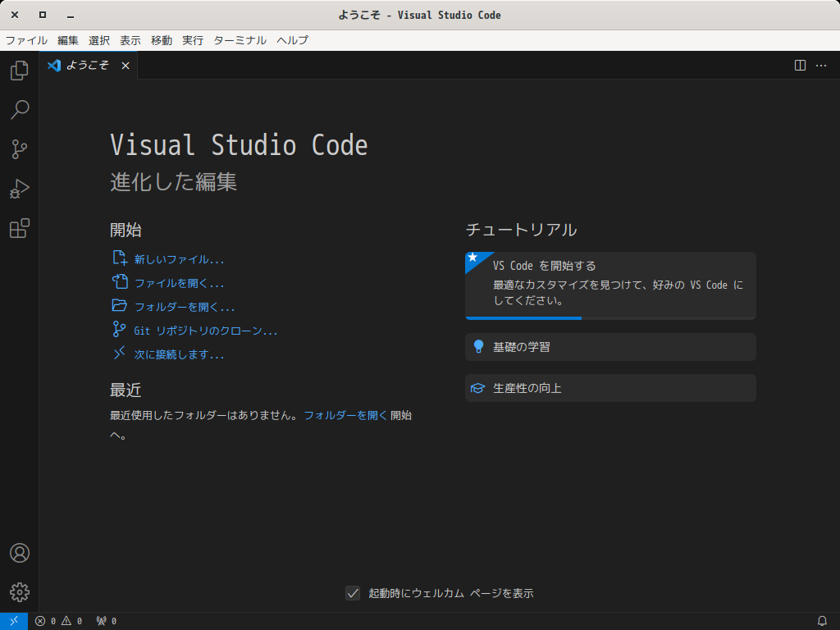Open the Search view icon
Screen dimensions: 840x630
click(x=20, y=110)
